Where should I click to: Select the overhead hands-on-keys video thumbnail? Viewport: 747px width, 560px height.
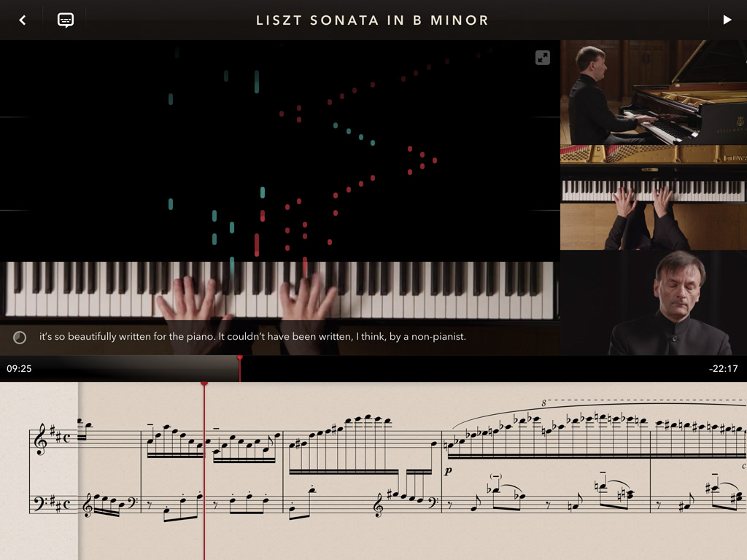coord(654,198)
